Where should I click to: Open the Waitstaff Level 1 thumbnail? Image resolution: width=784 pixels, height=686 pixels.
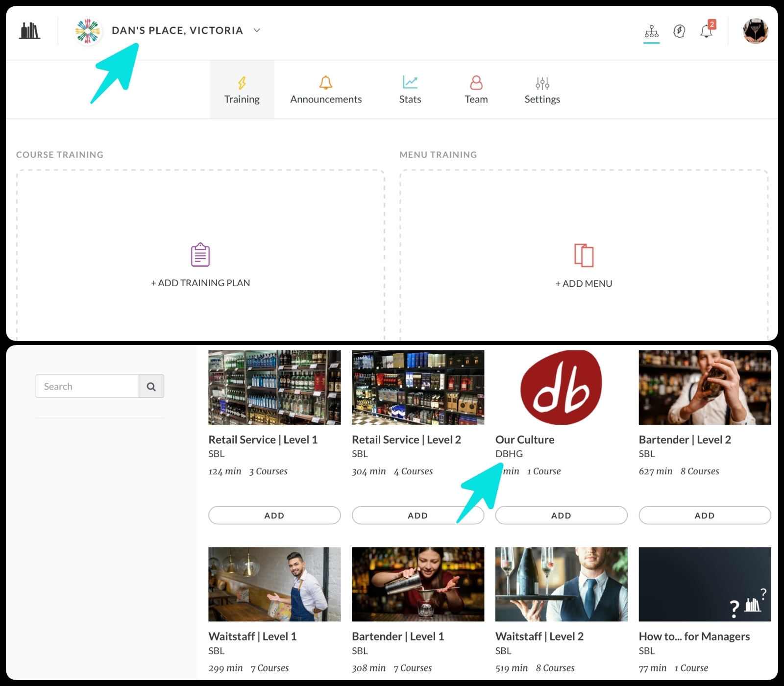tap(274, 584)
